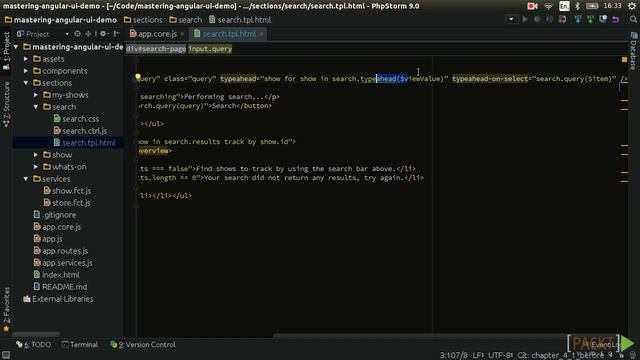Click the screen recording indicator in system tray
Screen dimensions: 640x360
532,6
